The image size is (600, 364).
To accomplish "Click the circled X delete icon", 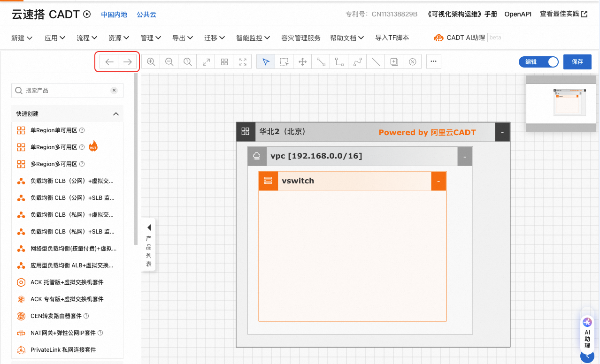I will tap(412, 62).
